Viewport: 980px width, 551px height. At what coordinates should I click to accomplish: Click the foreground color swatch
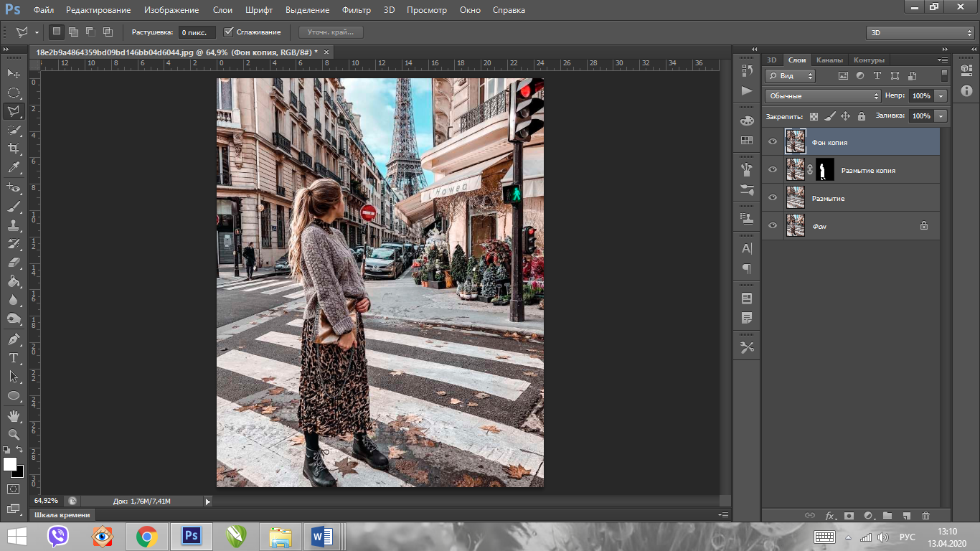[x=10, y=464]
